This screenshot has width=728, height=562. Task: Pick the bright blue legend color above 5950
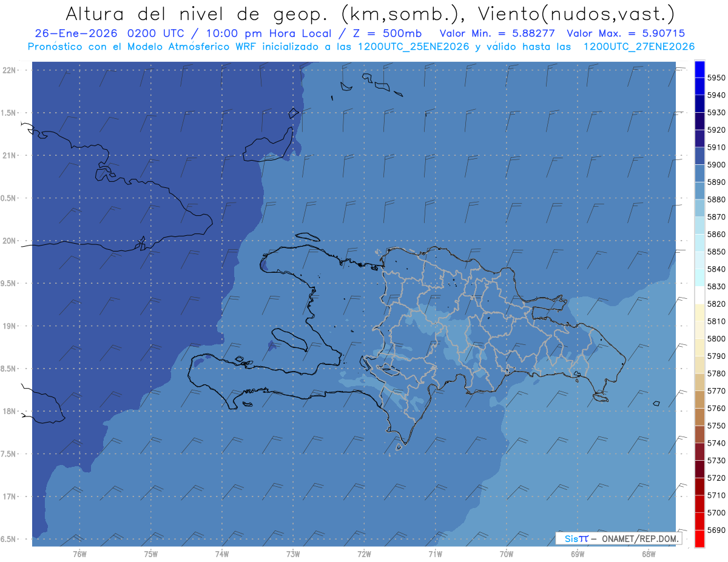pyautogui.click(x=699, y=69)
